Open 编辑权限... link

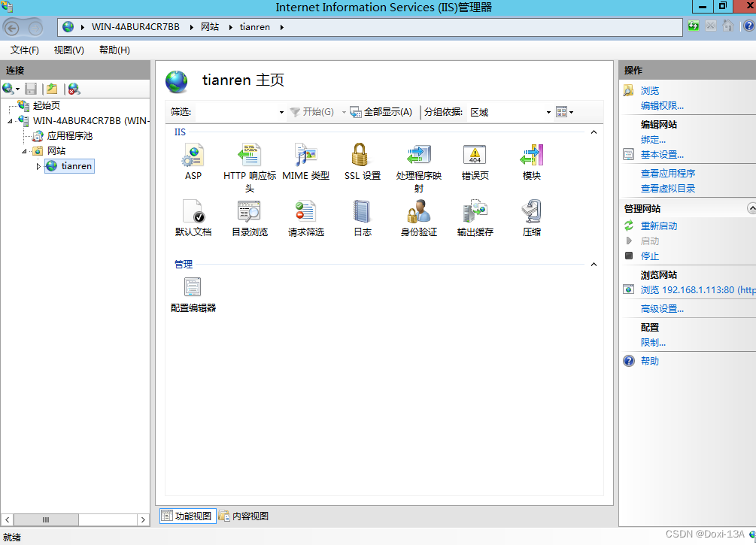tap(662, 105)
